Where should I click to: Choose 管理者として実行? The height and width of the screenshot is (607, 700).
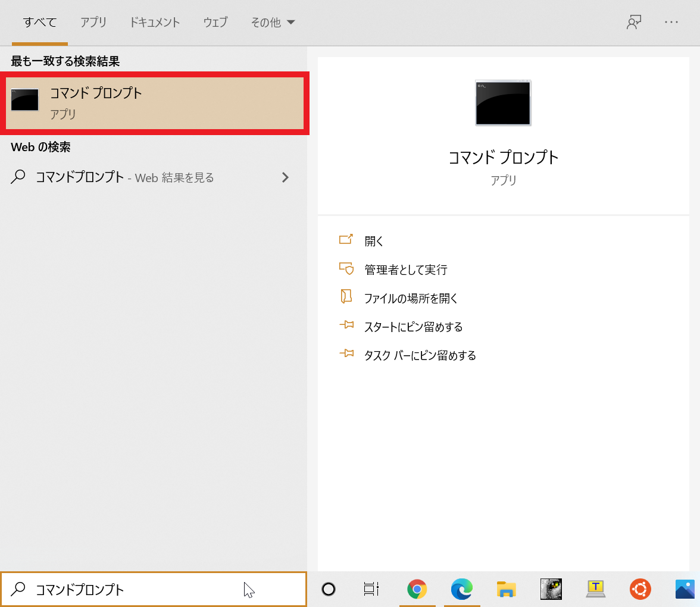point(406,270)
